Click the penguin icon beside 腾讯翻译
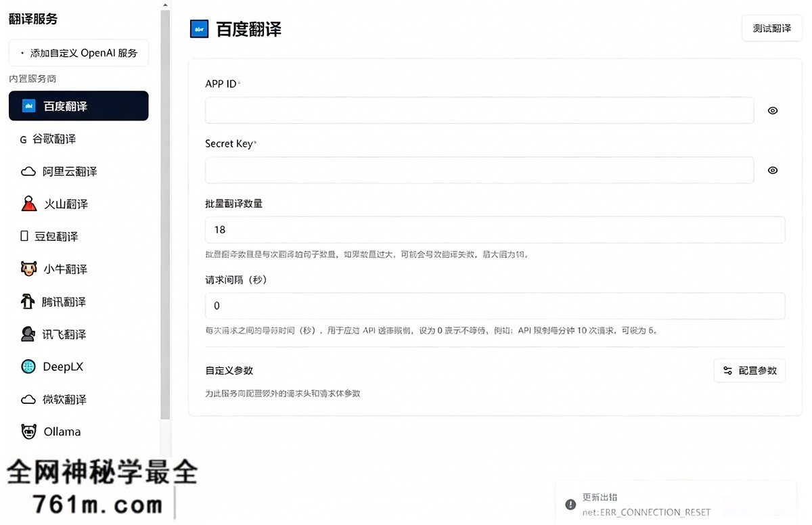812x525 pixels. [28, 302]
